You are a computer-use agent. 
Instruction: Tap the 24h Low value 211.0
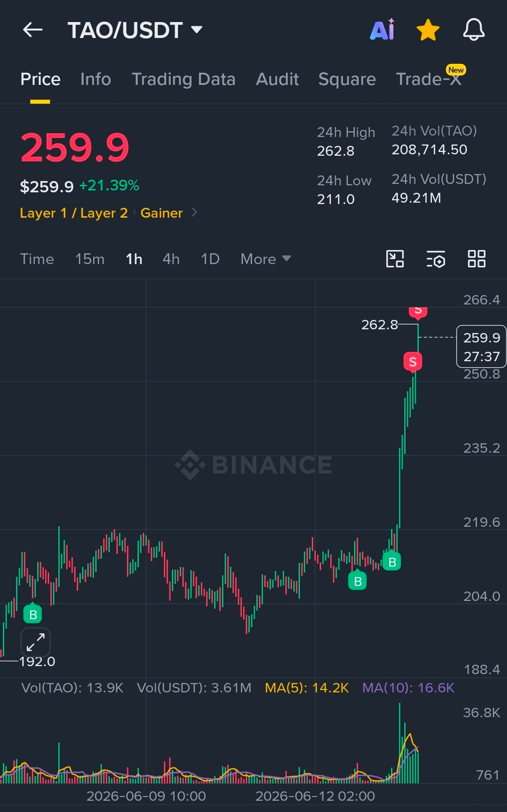tap(336, 199)
